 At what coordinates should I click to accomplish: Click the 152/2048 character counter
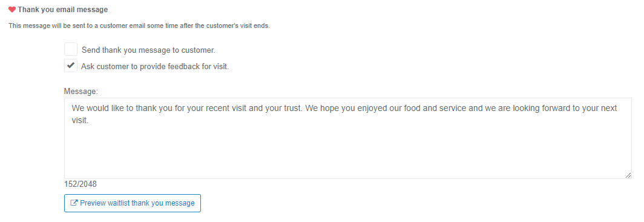tap(80, 184)
